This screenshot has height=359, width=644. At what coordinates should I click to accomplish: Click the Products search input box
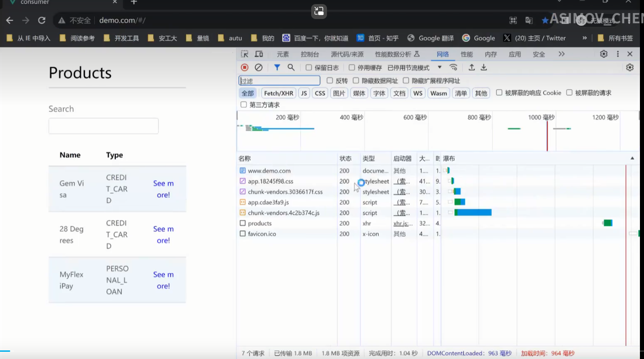(104, 126)
